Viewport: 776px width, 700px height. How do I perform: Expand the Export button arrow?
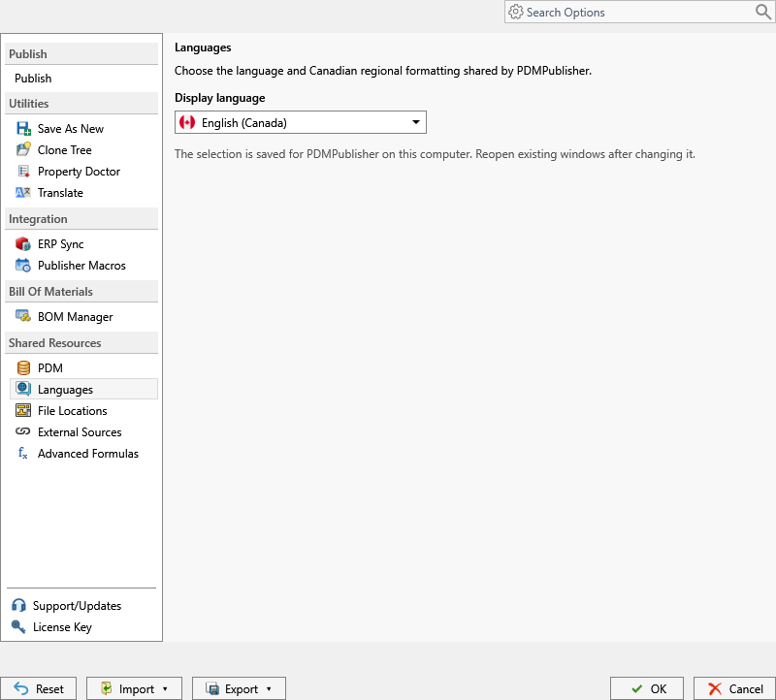269,688
